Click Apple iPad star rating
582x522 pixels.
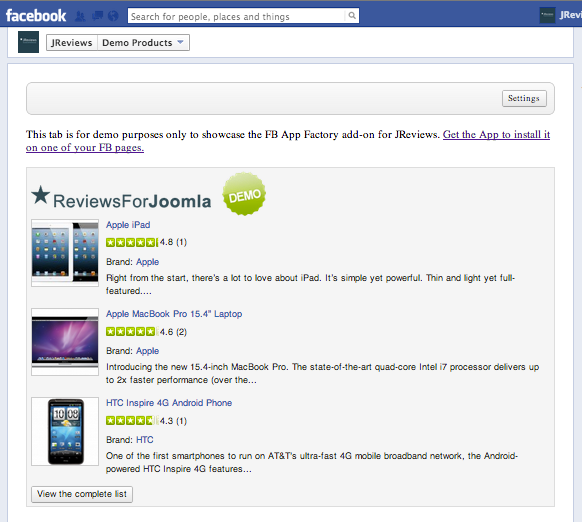pos(132,242)
